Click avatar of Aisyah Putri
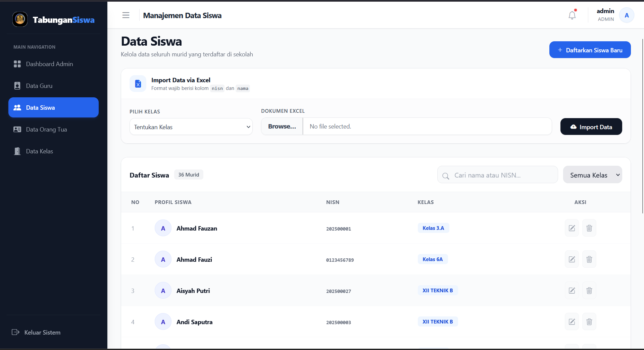Image resolution: width=644 pixels, height=350 pixels. tap(163, 291)
